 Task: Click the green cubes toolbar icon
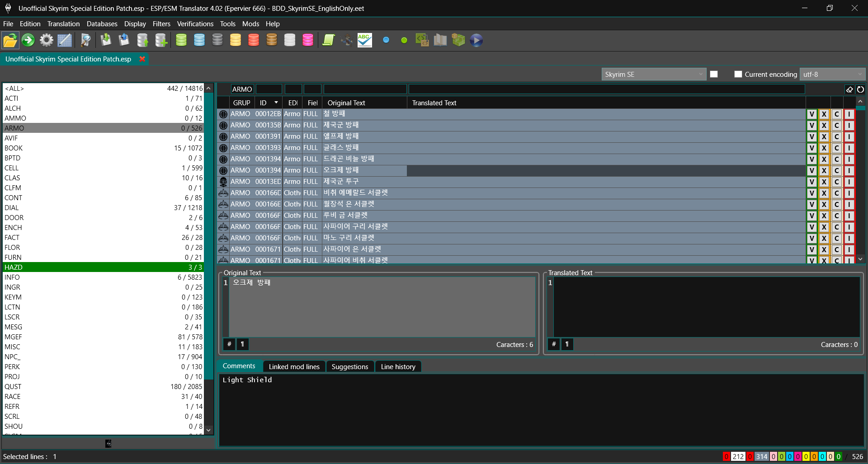tap(458, 40)
